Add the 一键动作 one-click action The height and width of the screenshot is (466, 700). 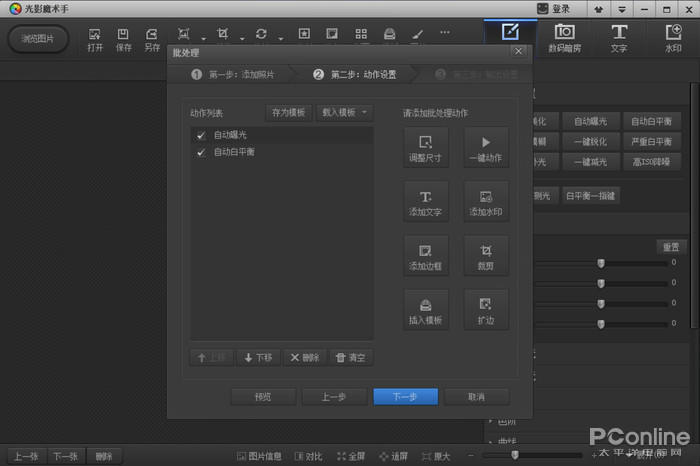[x=486, y=148]
